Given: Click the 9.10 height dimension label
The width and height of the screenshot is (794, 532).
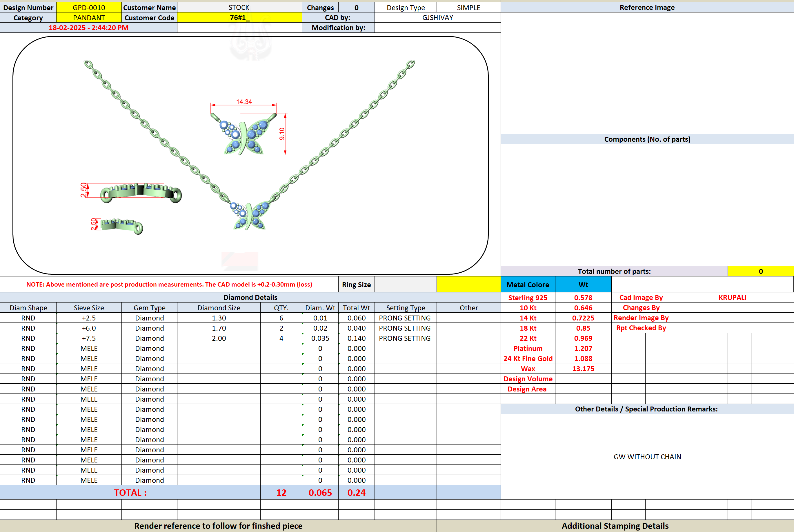Looking at the screenshot, I should pyautogui.click(x=282, y=134).
